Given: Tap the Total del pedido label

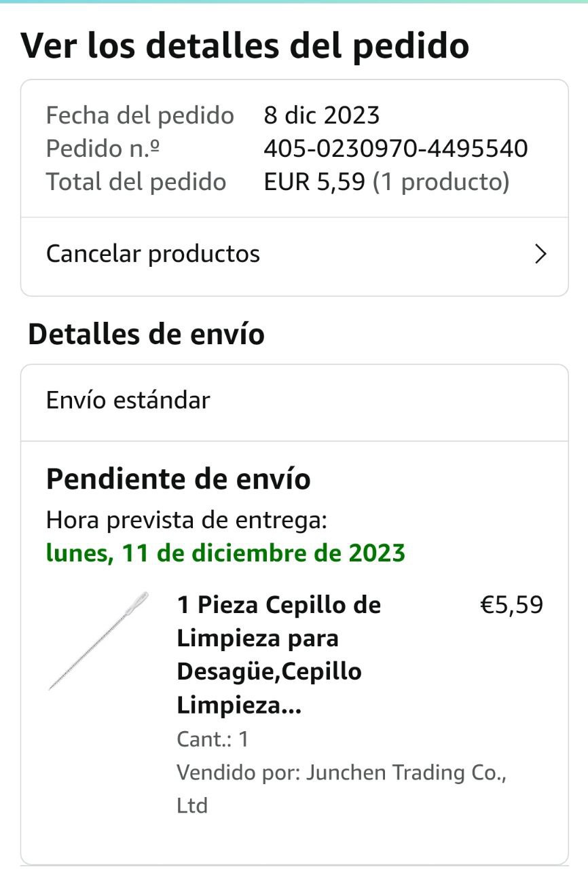Looking at the screenshot, I should click(136, 182).
